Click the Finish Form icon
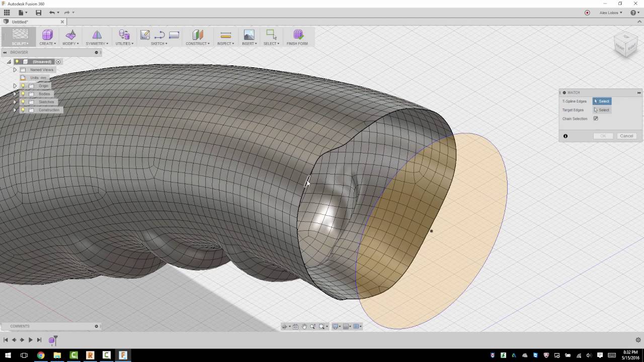The width and height of the screenshot is (644, 362). (x=298, y=35)
